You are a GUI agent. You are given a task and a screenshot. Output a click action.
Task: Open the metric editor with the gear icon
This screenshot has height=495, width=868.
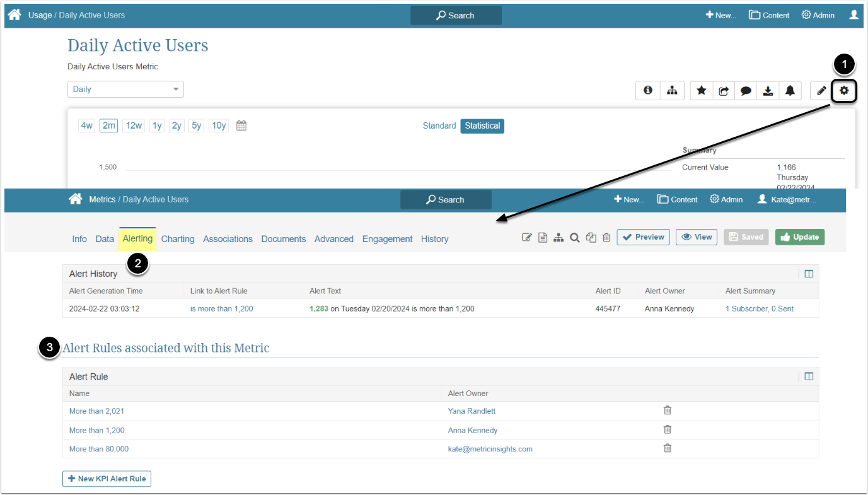[x=844, y=91]
